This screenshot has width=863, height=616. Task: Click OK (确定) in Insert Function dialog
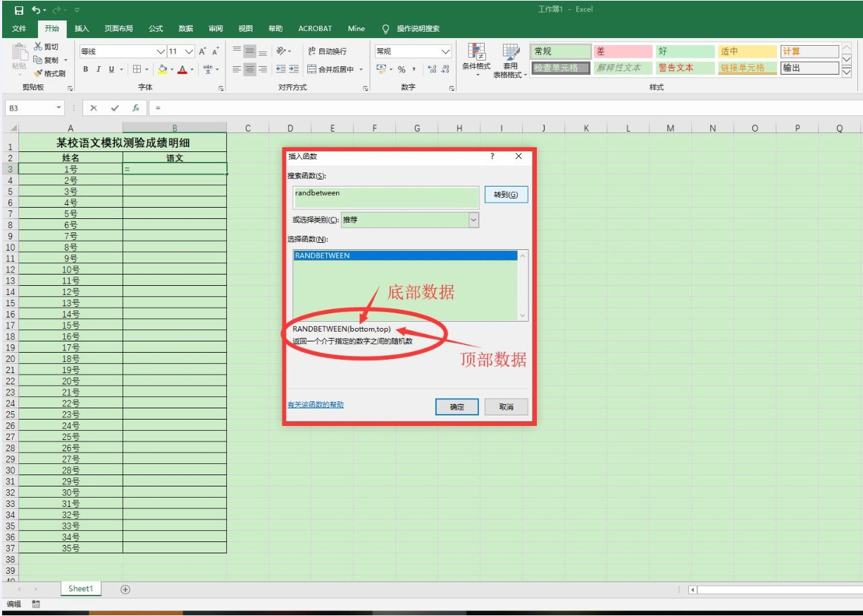point(457,407)
